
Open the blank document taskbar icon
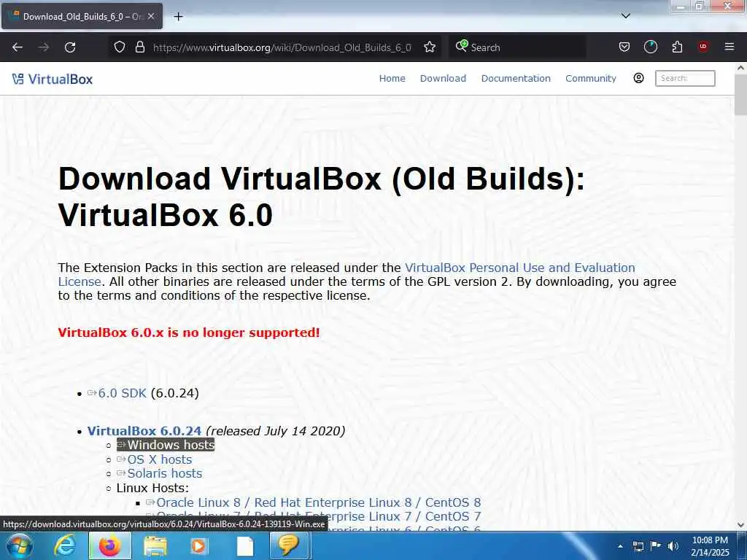coord(245,546)
